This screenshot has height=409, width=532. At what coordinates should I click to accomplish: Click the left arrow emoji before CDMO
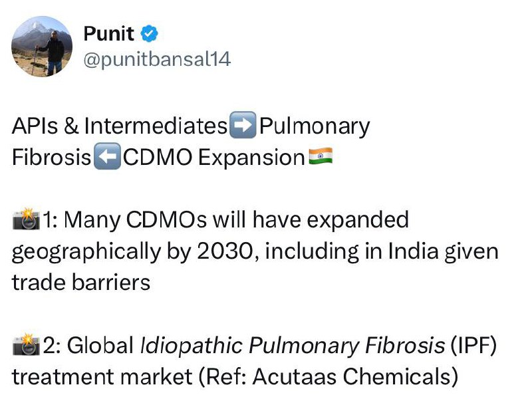coord(106,158)
